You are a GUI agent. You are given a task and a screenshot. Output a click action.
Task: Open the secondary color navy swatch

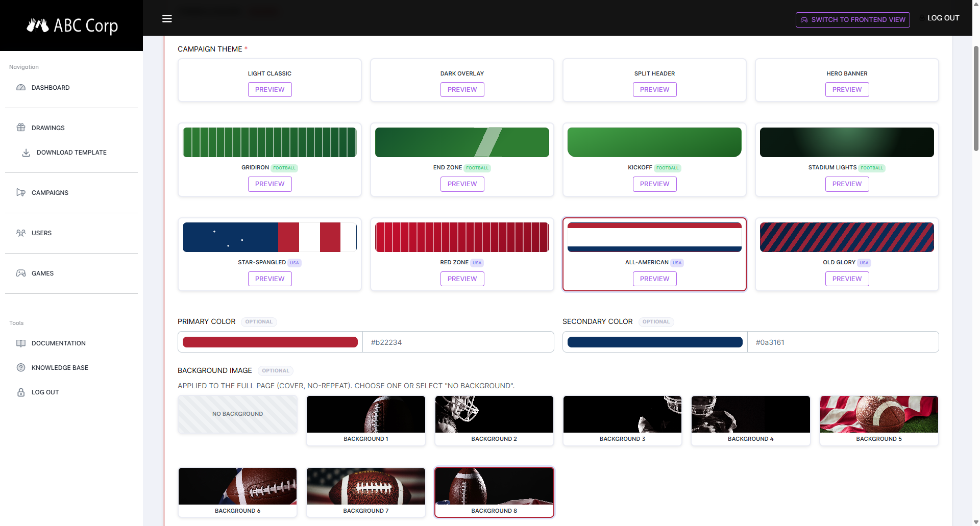point(655,342)
